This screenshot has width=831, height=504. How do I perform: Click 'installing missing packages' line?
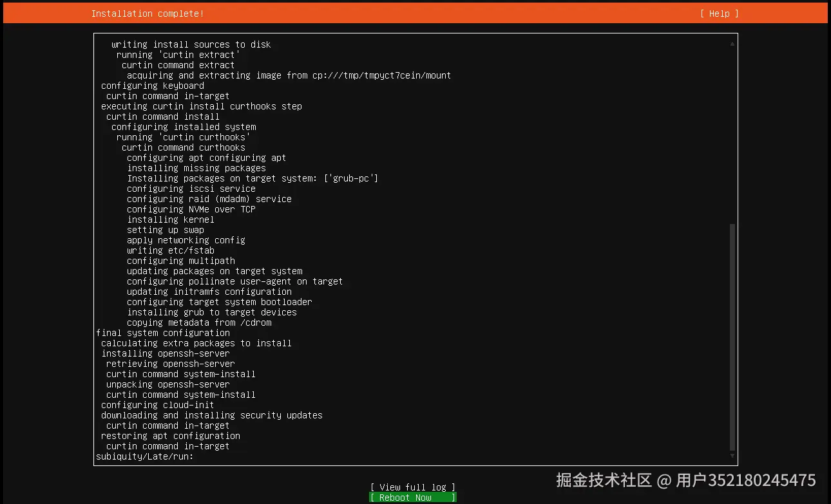pos(196,168)
